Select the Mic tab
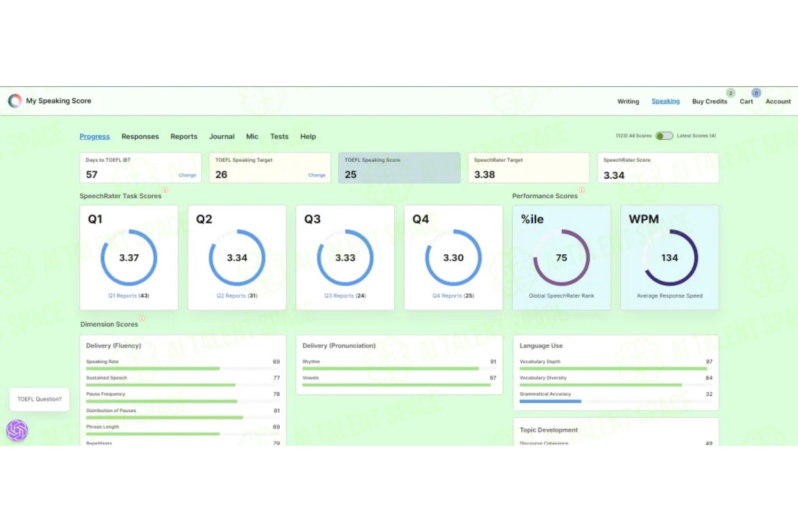Screen dimensions: 798x532 pos(252,137)
